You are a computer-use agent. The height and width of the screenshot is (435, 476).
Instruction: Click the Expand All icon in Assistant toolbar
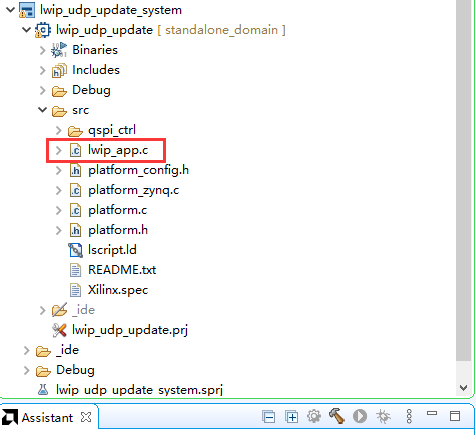tap(291, 417)
